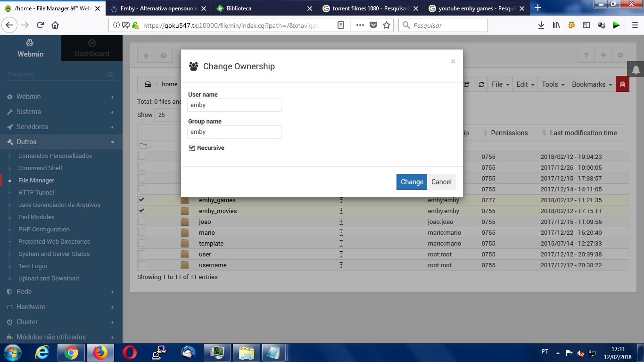Open the gear settings icon in File Manager
Screen dimensions: 644x362
[x=620, y=56]
